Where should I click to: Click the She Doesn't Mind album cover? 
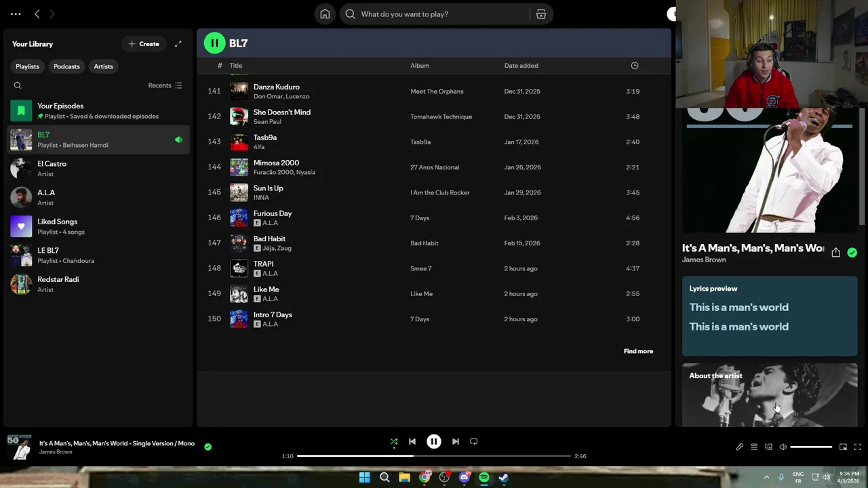(x=239, y=117)
